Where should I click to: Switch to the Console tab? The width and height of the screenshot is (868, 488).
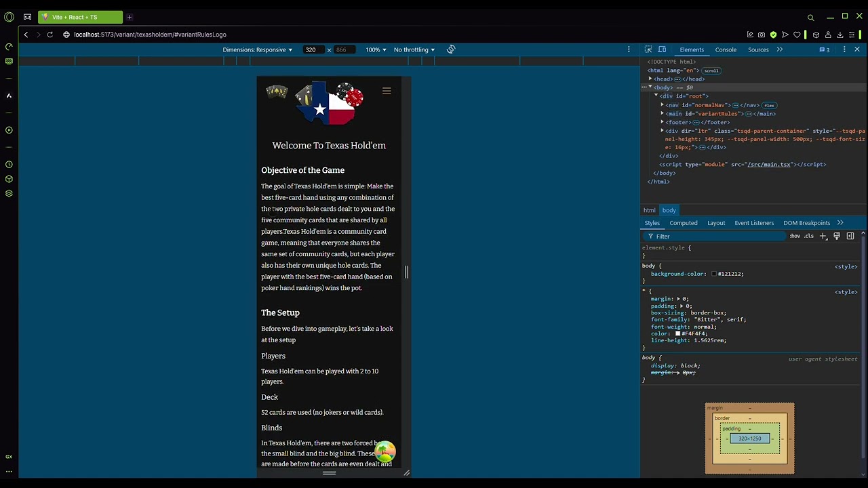pos(726,49)
